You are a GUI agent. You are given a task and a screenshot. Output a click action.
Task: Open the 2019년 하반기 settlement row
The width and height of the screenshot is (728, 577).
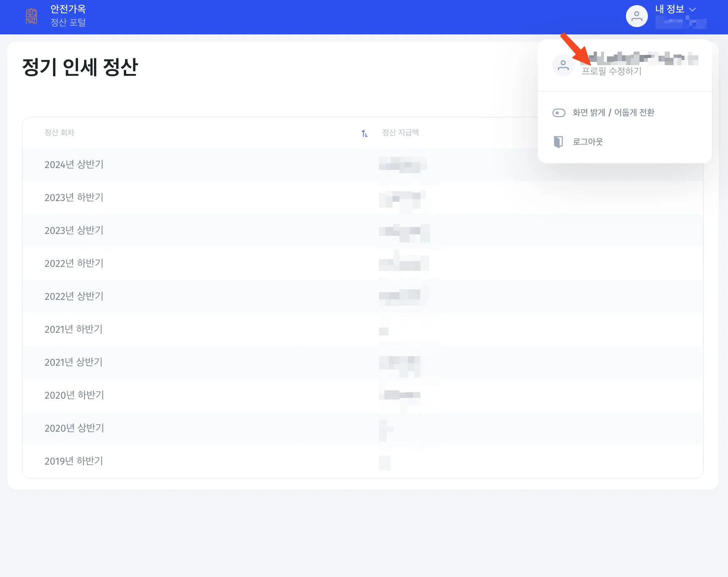[x=74, y=461]
